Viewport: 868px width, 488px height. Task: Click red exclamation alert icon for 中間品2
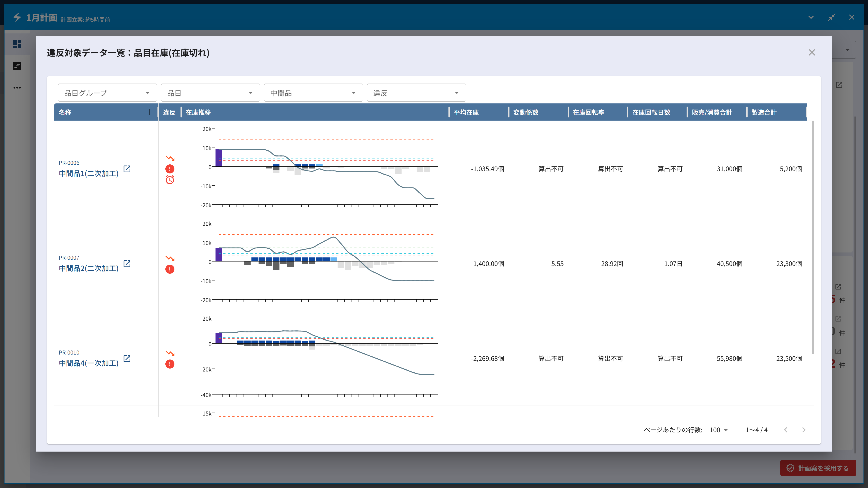[170, 269]
